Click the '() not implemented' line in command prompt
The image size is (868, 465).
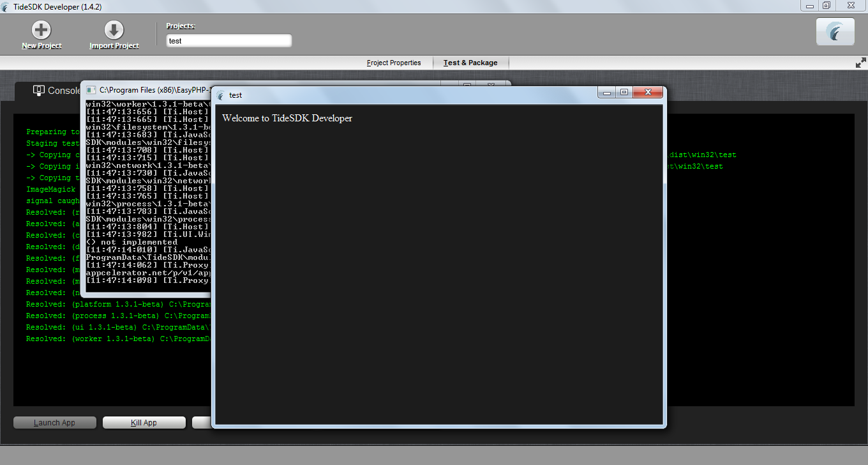pyautogui.click(x=131, y=242)
